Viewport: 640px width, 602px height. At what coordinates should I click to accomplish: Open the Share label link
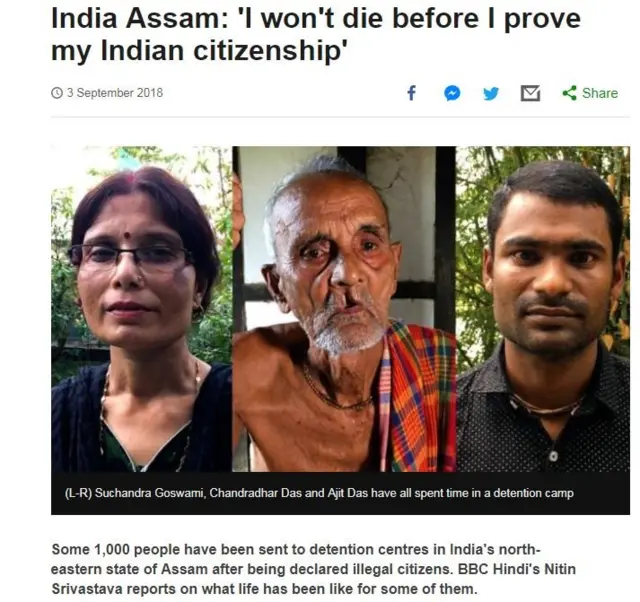(x=600, y=93)
